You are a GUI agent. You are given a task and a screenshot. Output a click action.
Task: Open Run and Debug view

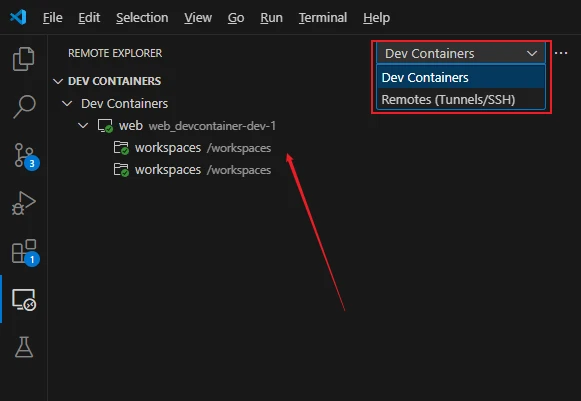coord(24,203)
